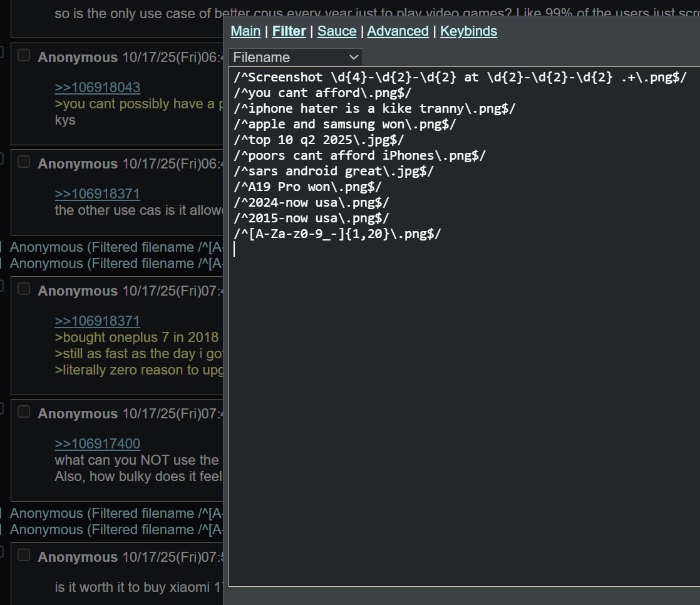
Task: Click the [A-Za-z0-9_-]{1,20} filter line
Action: click(x=337, y=234)
